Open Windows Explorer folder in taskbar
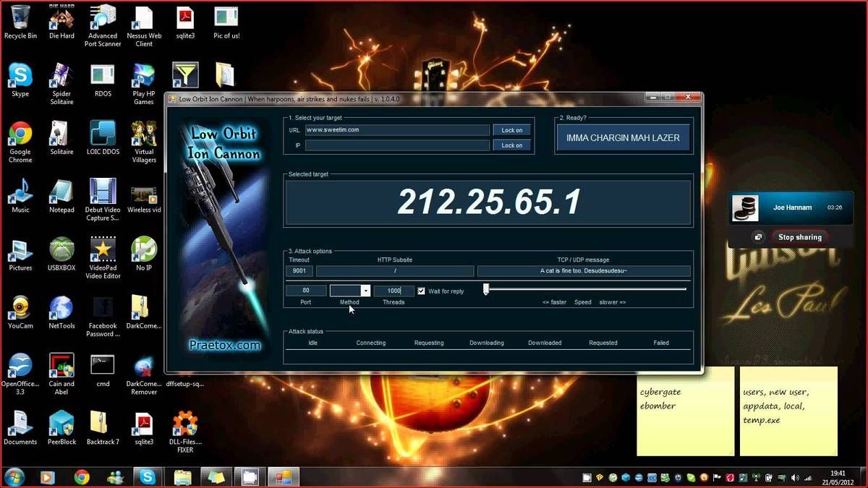The width and height of the screenshot is (868, 488). click(182, 477)
